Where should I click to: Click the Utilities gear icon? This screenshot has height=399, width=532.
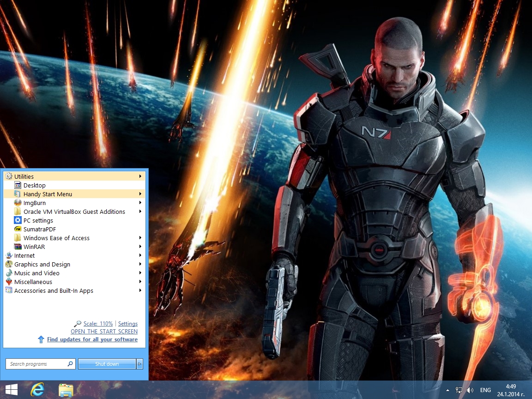[9, 176]
